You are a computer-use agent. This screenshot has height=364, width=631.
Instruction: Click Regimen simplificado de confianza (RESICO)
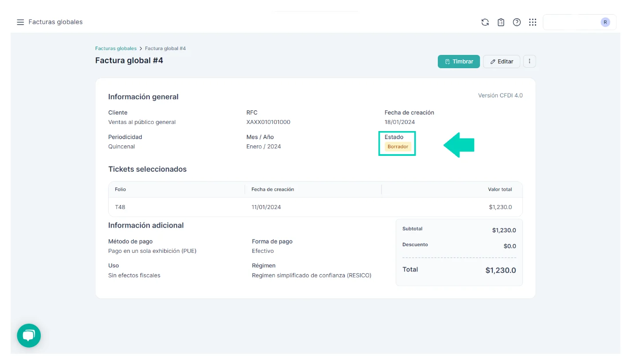tap(312, 275)
